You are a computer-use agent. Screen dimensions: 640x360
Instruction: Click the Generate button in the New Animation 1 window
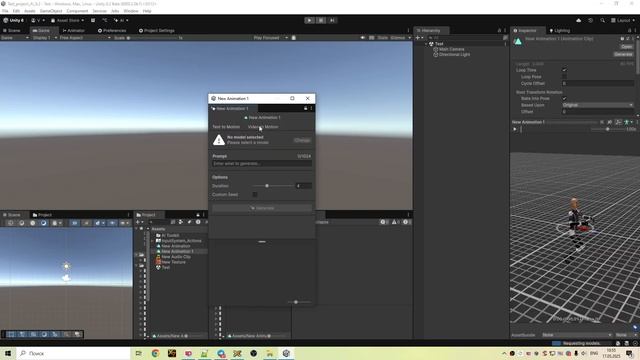pyautogui.click(x=262, y=208)
